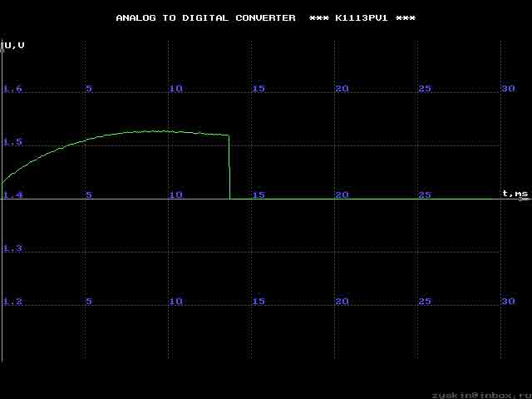
Task: Click the 5 label on bottom row
Action: coord(89,301)
